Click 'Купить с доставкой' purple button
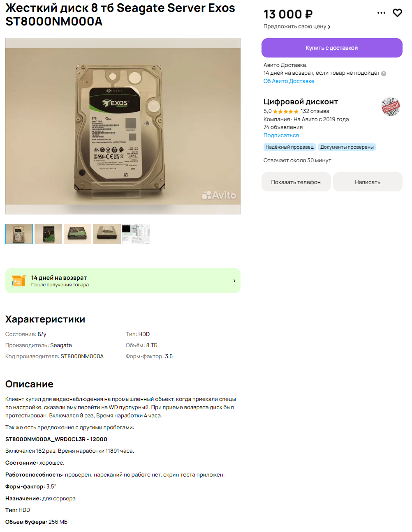The image size is (412, 532). pos(332,48)
